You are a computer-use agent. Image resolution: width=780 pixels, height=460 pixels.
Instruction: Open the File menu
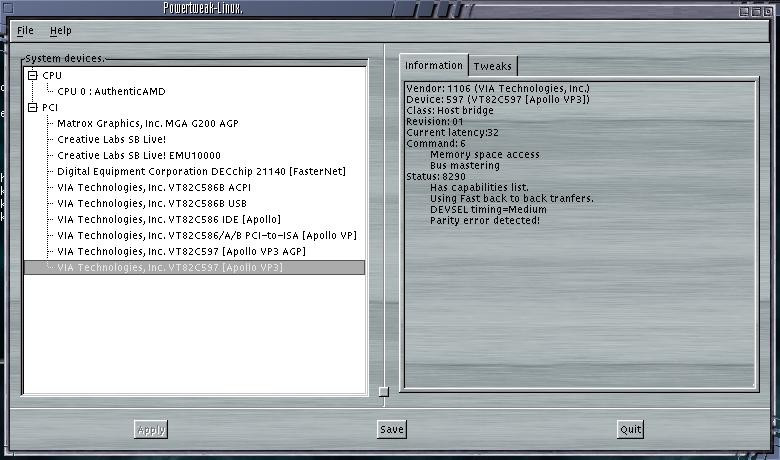click(x=25, y=31)
